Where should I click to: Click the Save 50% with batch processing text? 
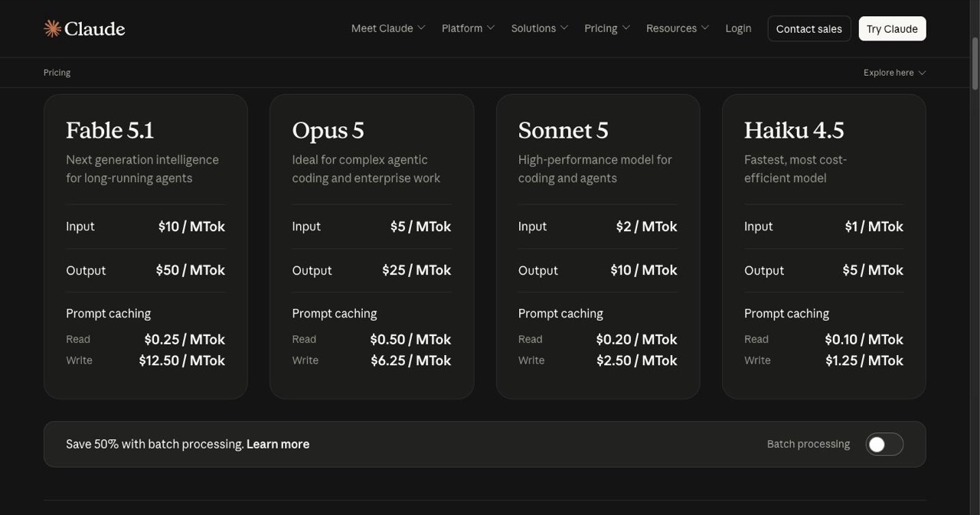coord(155,444)
